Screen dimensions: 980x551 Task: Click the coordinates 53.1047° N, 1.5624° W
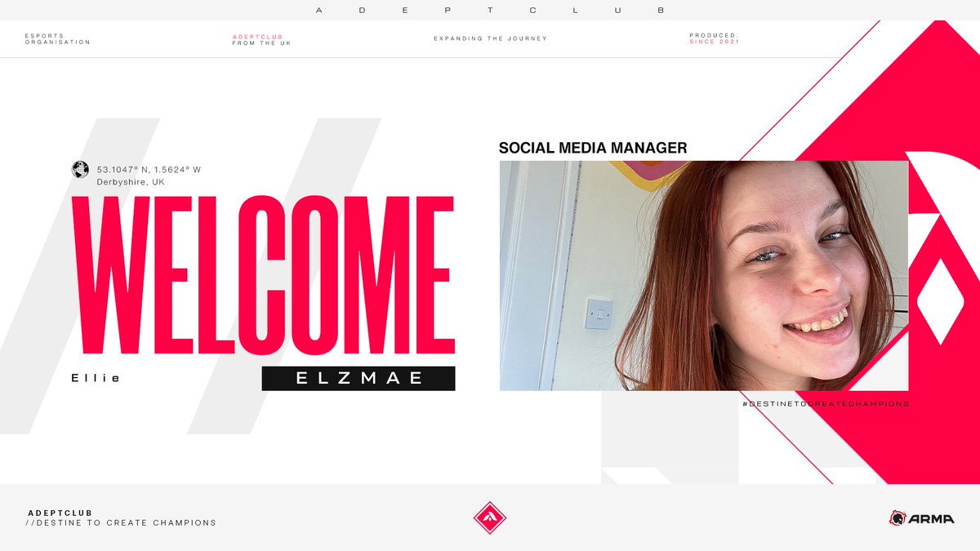(x=149, y=170)
